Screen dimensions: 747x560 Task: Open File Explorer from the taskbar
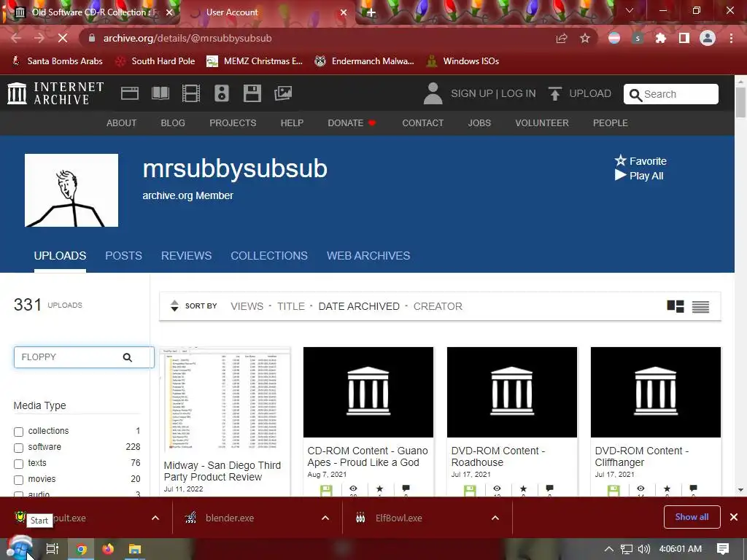(x=135, y=549)
